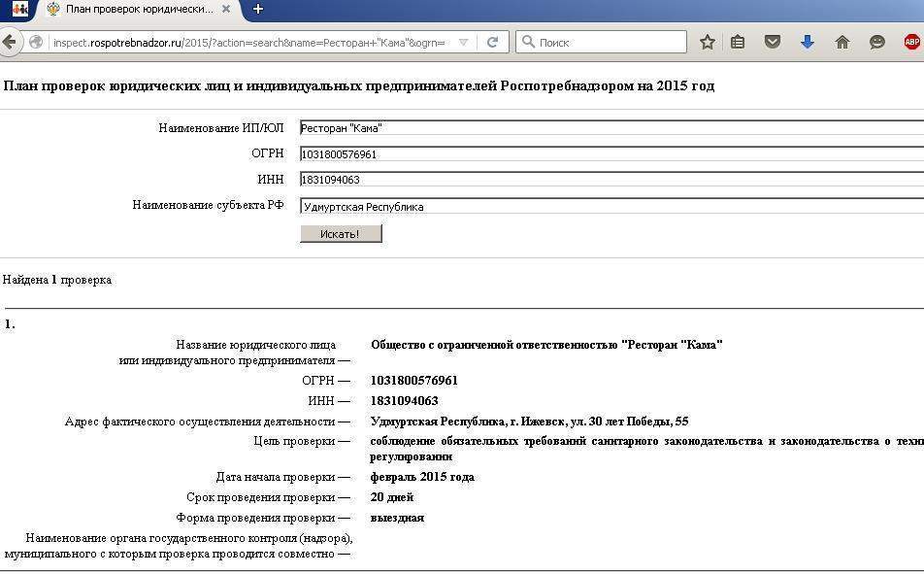This screenshot has width=924, height=574.
Task: Click the inspection form value 'выездная'
Action: coord(397,518)
